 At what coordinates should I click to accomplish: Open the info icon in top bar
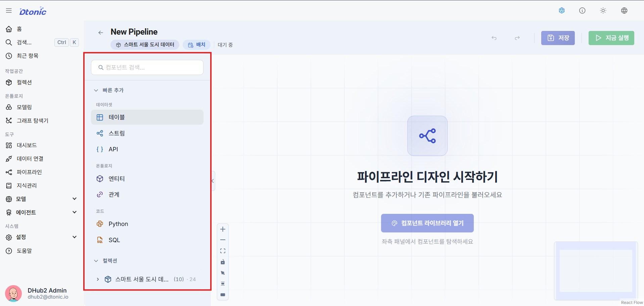(x=582, y=10)
